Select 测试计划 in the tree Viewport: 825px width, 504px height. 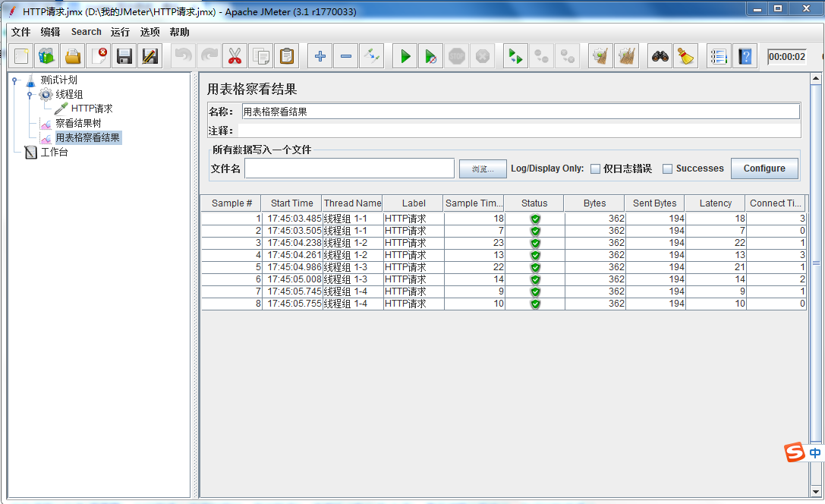click(x=58, y=80)
